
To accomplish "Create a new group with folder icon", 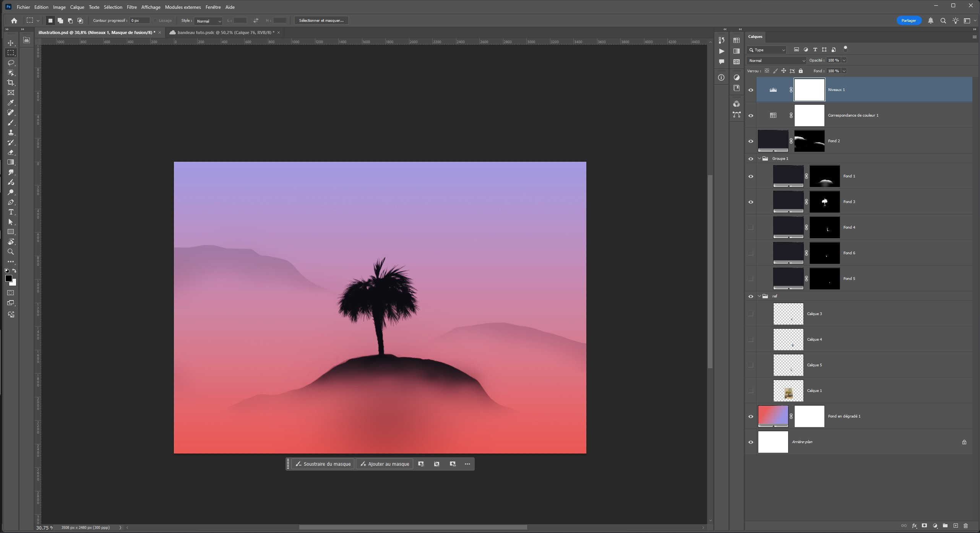I will coord(945,526).
